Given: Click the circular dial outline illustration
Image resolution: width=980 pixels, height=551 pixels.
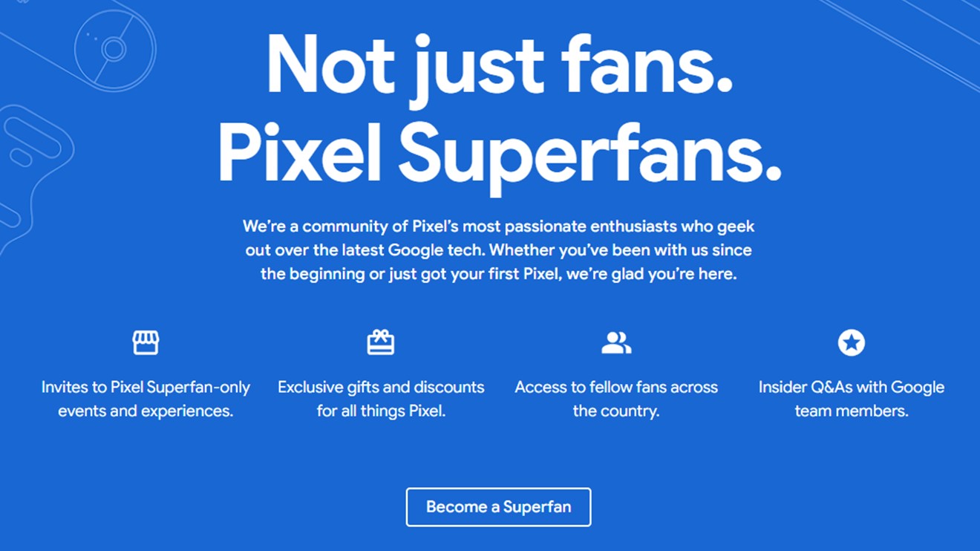Looking at the screenshot, I should pos(114,48).
